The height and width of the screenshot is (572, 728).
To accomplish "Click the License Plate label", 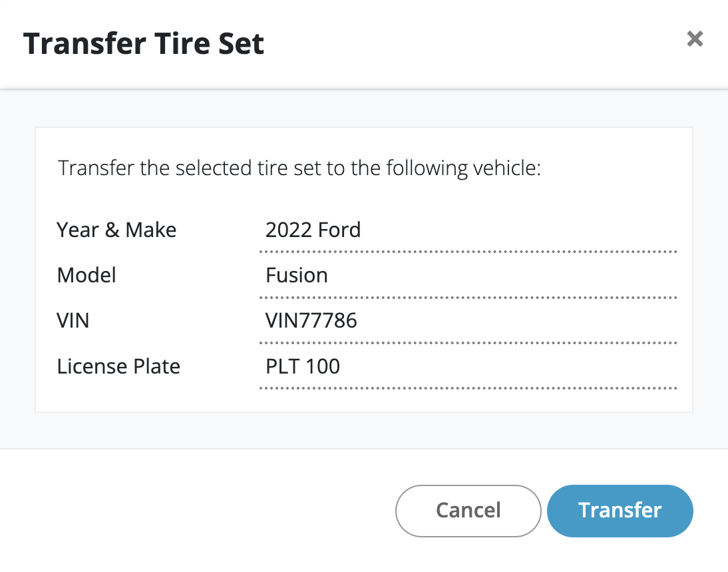I will point(118,366).
